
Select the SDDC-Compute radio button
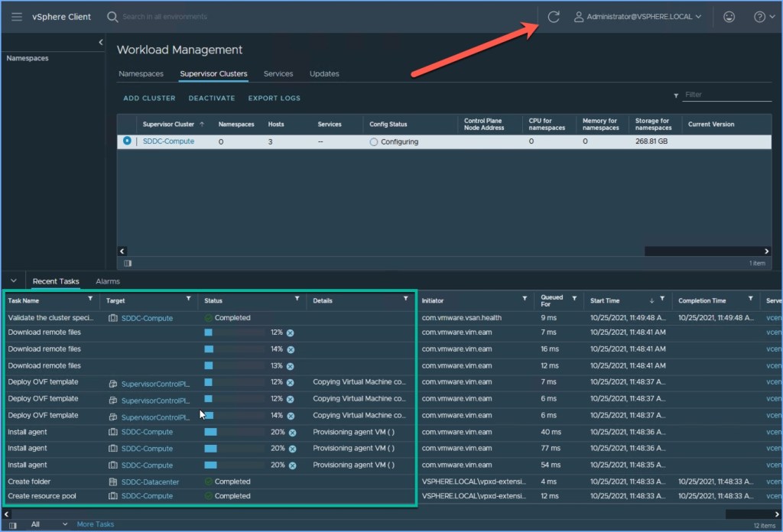127,141
